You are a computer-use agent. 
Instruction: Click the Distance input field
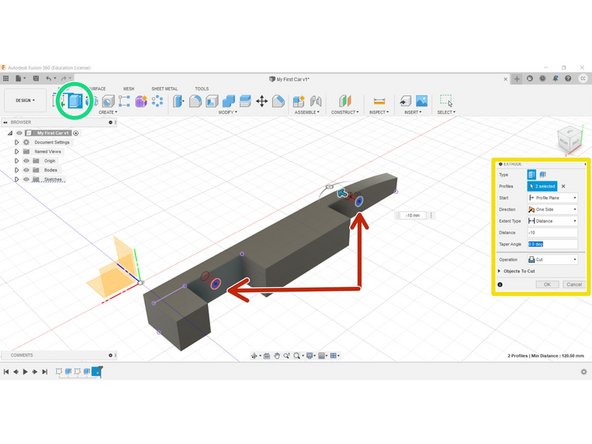pos(552,233)
